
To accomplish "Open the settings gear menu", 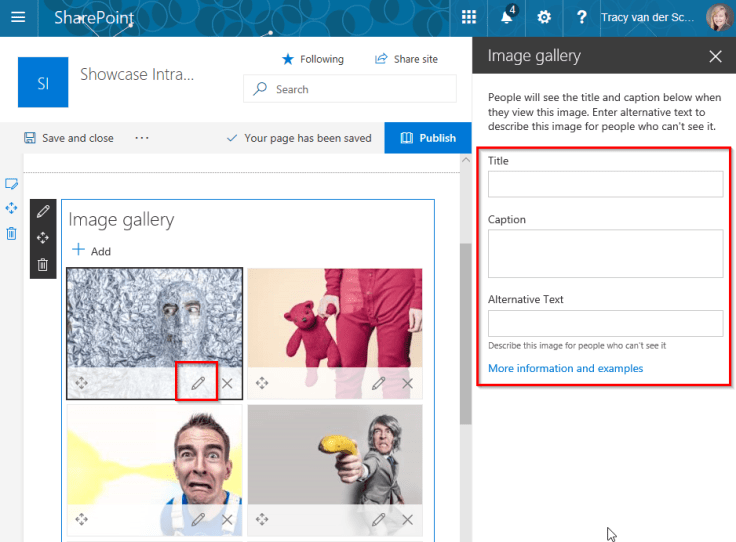I will tap(544, 17).
